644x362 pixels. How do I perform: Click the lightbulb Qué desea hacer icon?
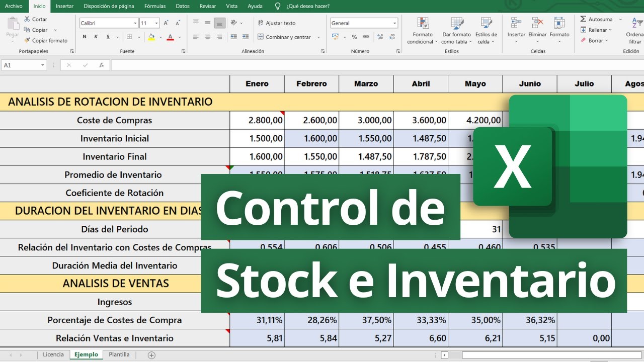[x=278, y=6]
